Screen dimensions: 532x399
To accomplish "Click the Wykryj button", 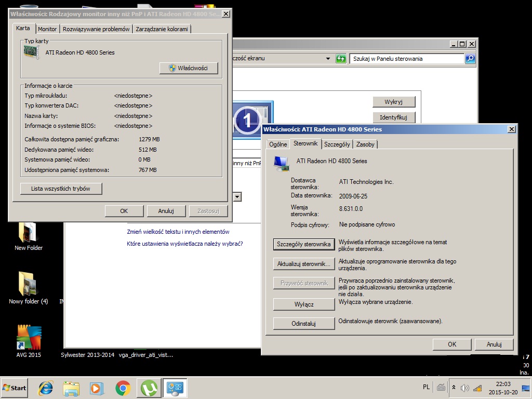I will pyautogui.click(x=394, y=102).
